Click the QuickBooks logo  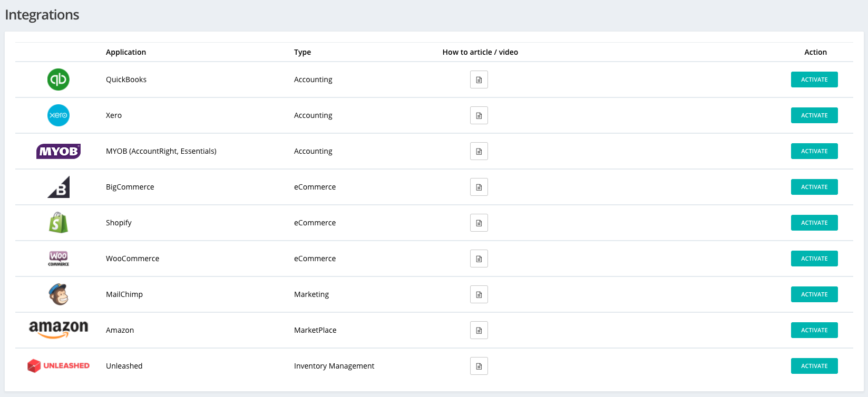(58, 80)
